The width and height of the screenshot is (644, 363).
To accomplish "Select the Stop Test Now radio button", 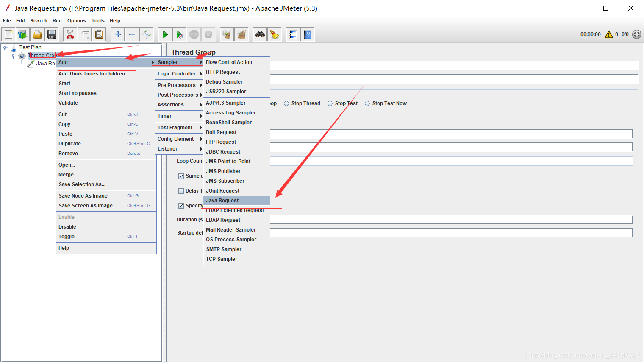I will pyautogui.click(x=367, y=103).
